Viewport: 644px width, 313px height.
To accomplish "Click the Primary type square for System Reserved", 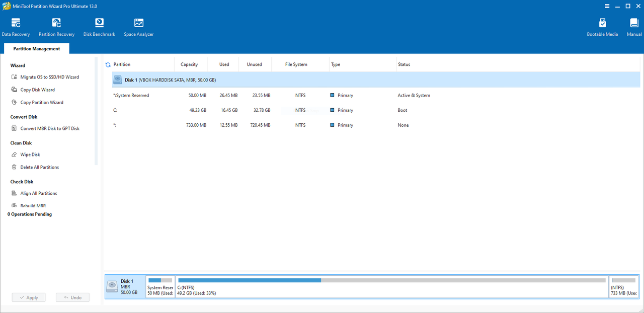I will [x=333, y=95].
